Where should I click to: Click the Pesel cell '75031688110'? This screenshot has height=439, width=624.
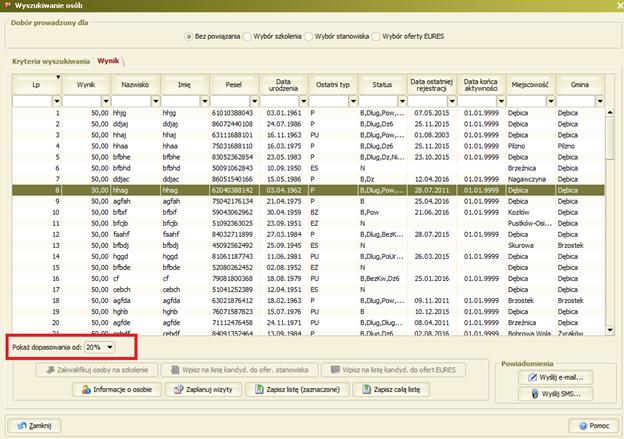coord(232,146)
